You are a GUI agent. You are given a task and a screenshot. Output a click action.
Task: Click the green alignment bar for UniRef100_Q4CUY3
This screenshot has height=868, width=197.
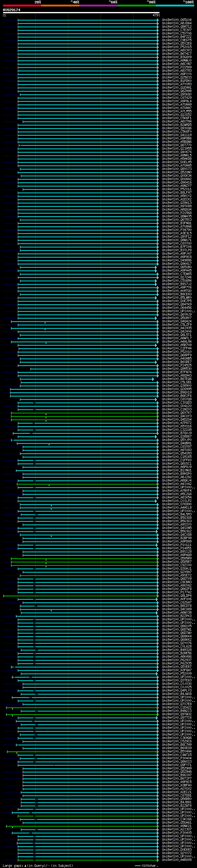point(85,416)
